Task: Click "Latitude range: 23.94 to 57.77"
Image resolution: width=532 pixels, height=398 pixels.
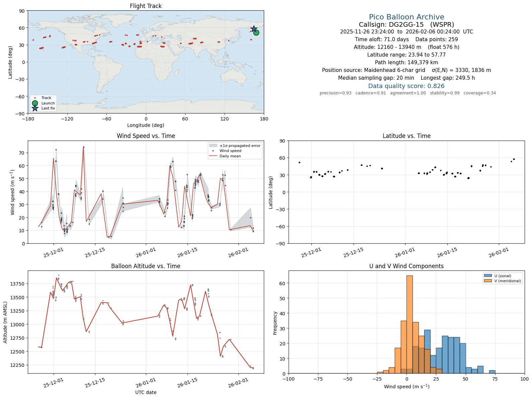Action: [x=406, y=55]
